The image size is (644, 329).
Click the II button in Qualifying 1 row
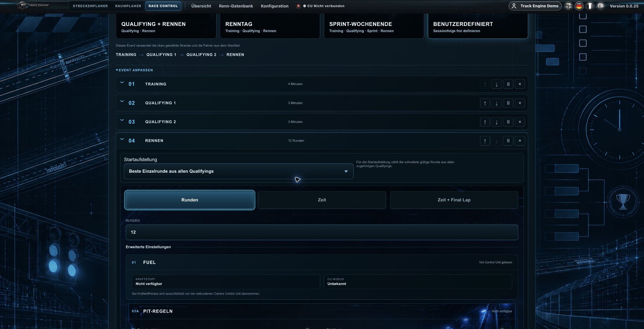(x=508, y=103)
